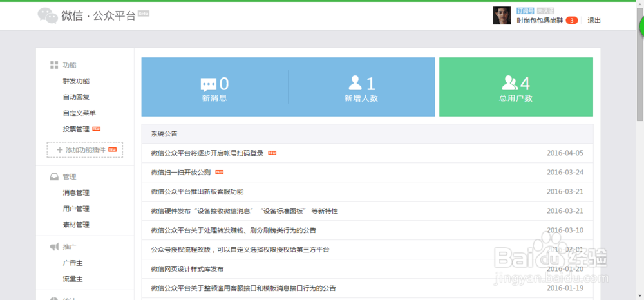Open announcement about 转发赚钱、刷分刷榜
Image resolution: width=644 pixels, height=300 pixels.
(233, 230)
